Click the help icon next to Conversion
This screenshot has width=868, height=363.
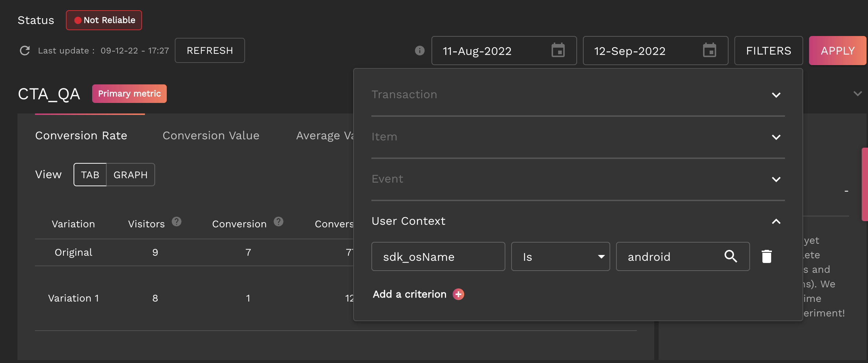point(279,222)
